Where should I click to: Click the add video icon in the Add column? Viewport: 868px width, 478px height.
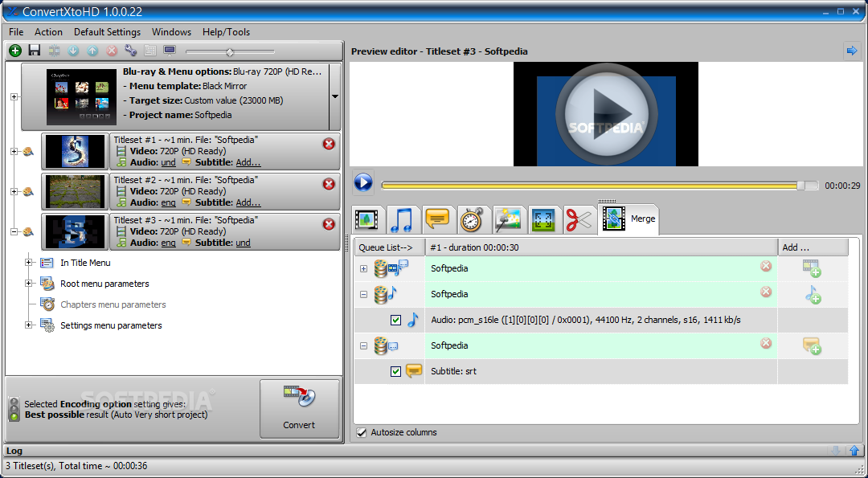point(812,268)
